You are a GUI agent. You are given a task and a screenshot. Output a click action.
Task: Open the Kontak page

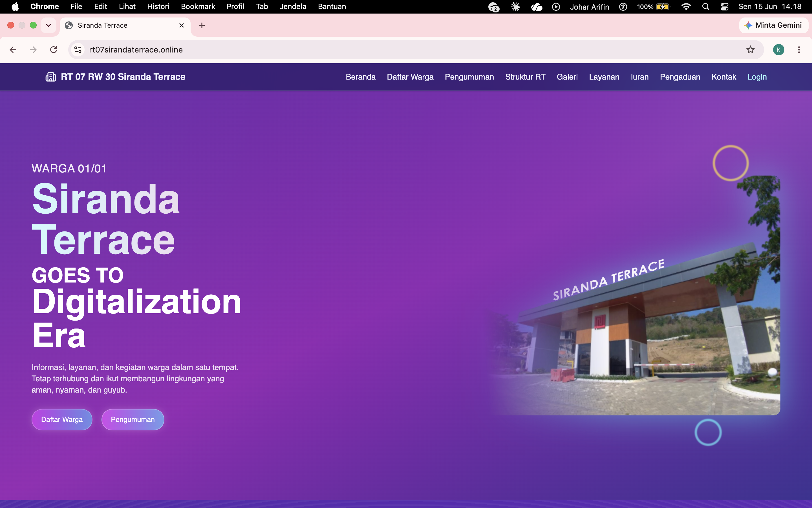coord(724,77)
